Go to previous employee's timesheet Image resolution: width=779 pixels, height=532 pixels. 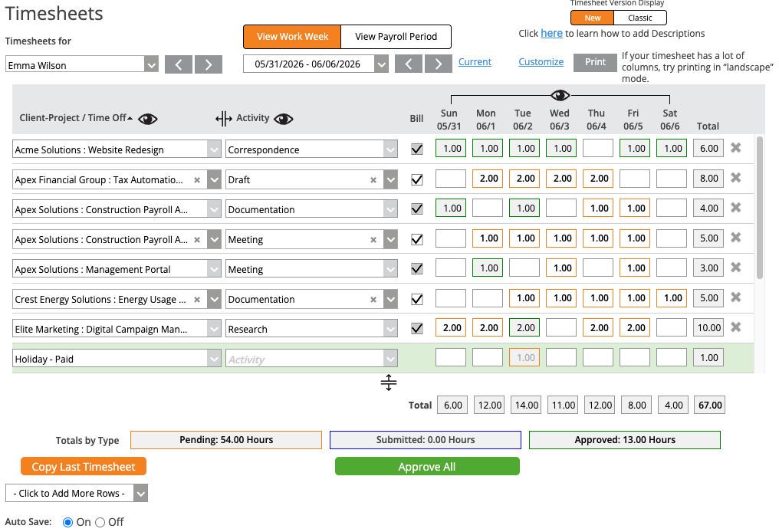(179, 64)
